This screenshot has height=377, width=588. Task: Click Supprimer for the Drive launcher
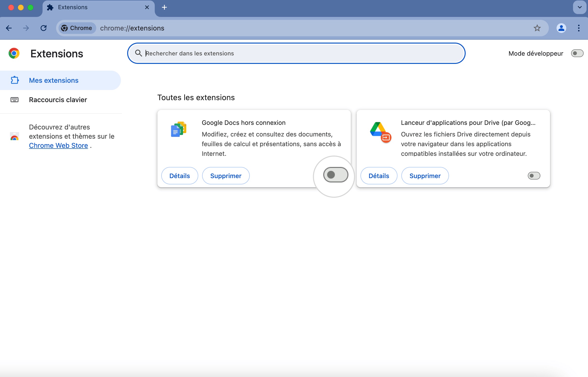pos(425,176)
